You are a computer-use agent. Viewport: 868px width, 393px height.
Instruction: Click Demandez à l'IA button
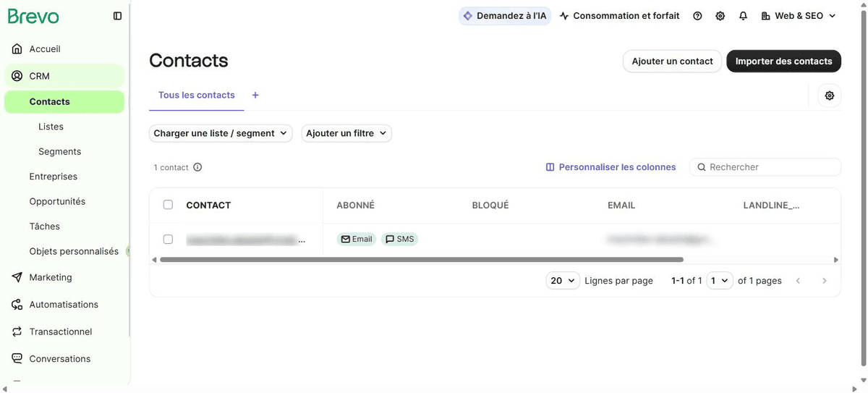pyautogui.click(x=505, y=16)
